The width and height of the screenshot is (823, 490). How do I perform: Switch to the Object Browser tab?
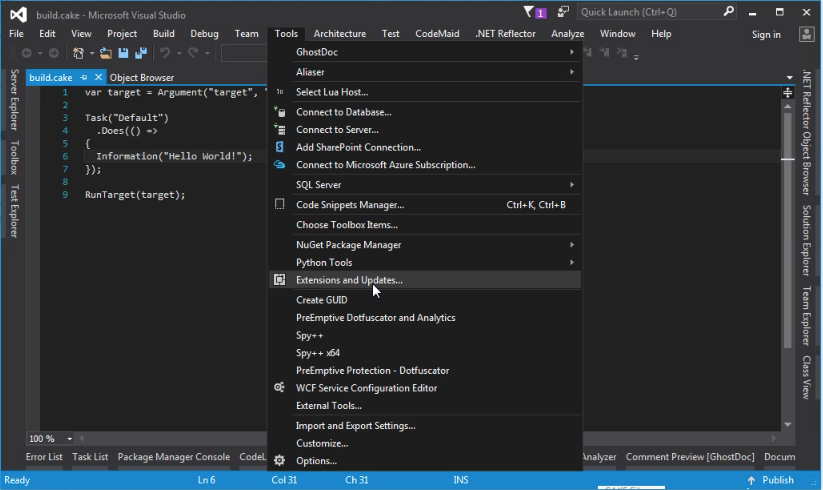click(142, 78)
